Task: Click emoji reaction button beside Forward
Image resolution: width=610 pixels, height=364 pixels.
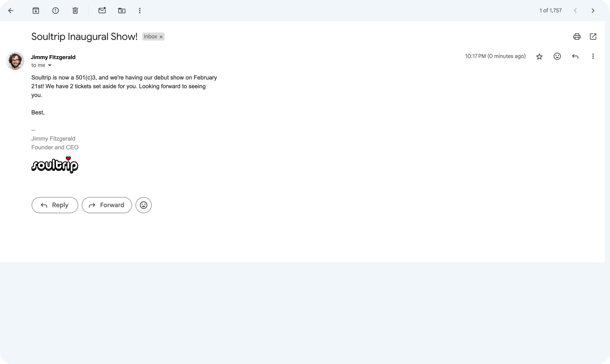Action: coord(144,205)
